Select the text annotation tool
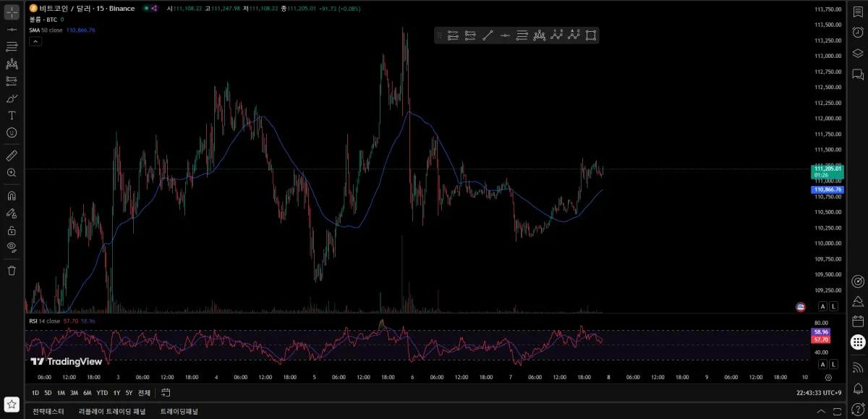 [x=12, y=115]
